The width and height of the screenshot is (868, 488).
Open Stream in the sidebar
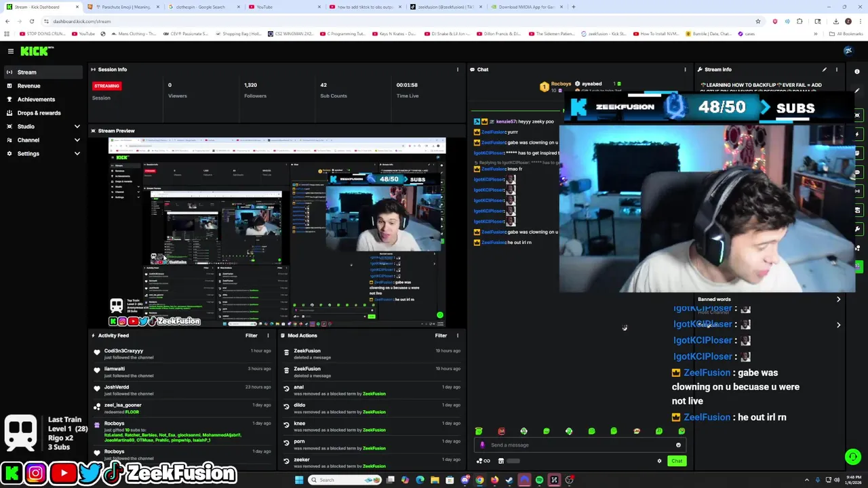point(44,72)
